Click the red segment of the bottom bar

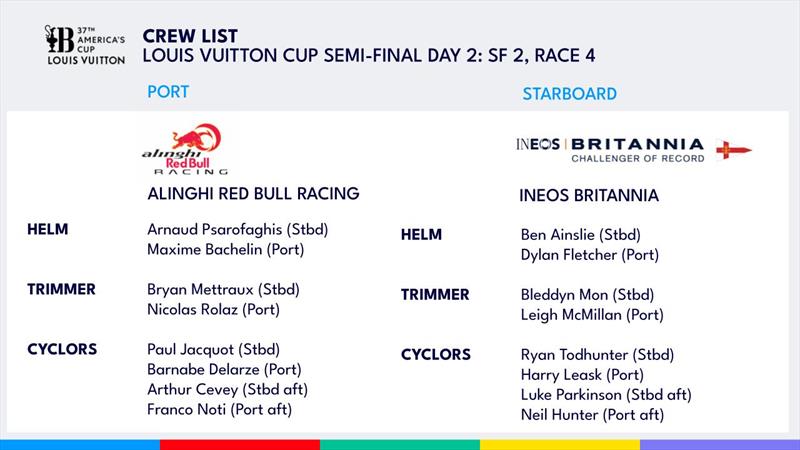240,445
